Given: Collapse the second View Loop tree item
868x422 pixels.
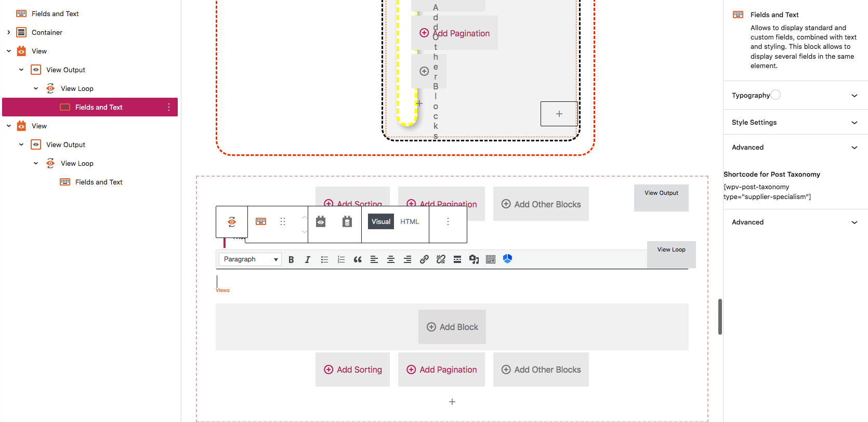Looking at the screenshot, I should [x=36, y=163].
